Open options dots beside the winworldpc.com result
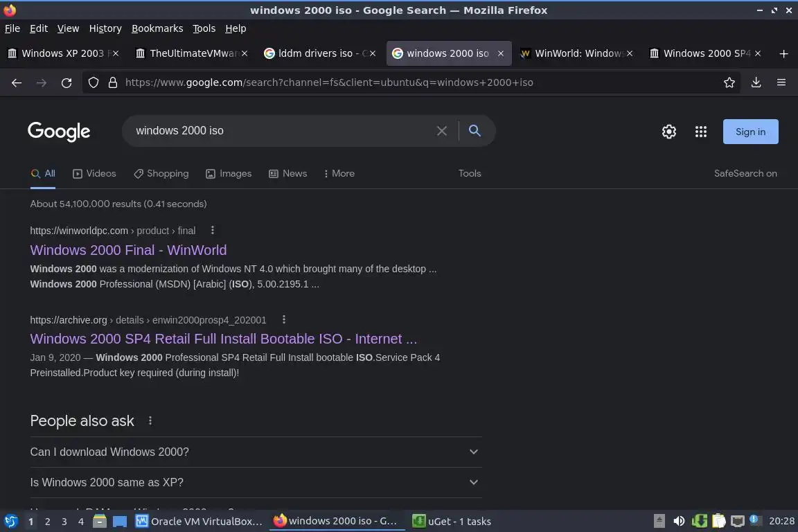This screenshot has height=532, width=798. pyautogui.click(x=213, y=230)
